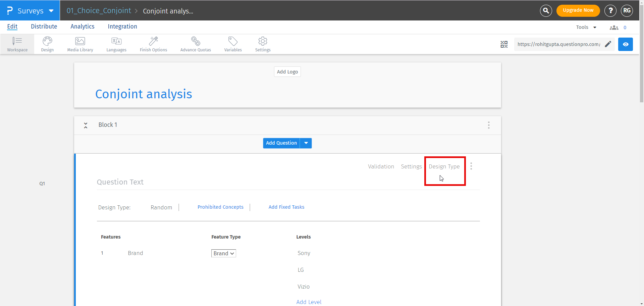Click the QR code icon
Viewport: 644px width, 306px height.
pyautogui.click(x=504, y=44)
